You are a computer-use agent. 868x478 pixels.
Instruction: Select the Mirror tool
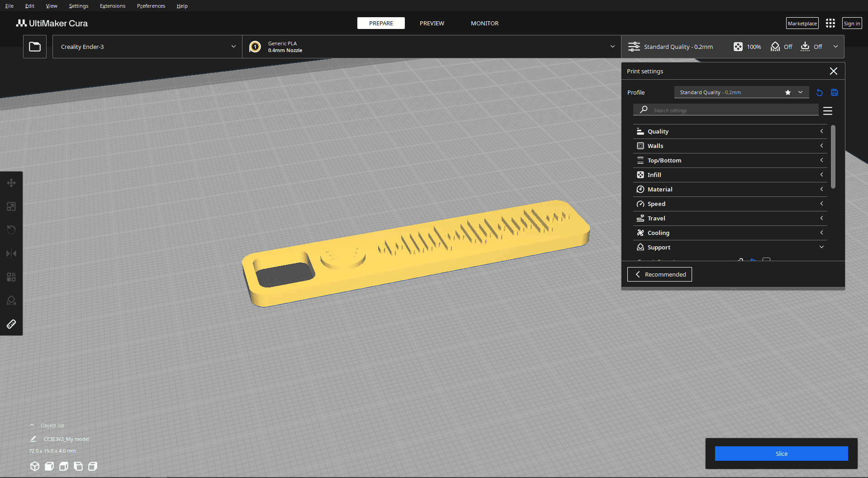point(11,253)
